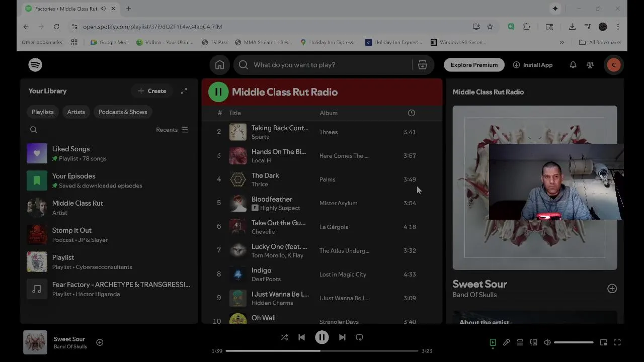
Task: Enter full screen player mode
Action: (617, 342)
